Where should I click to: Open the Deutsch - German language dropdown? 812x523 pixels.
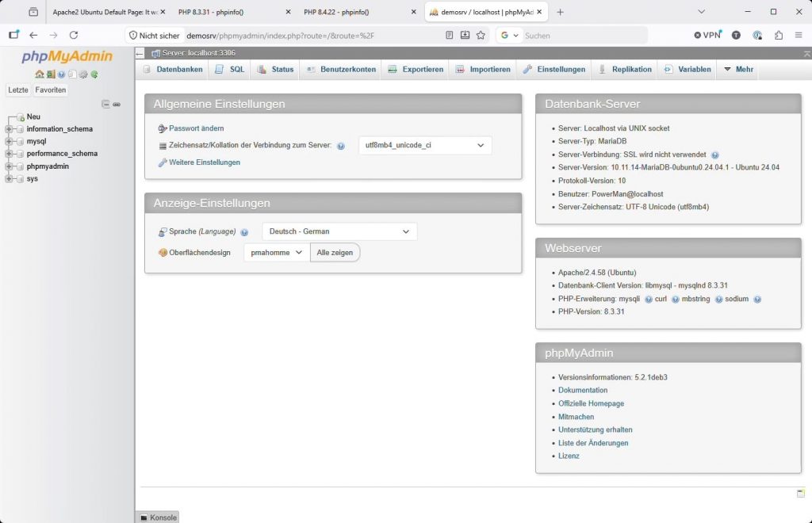point(339,231)
